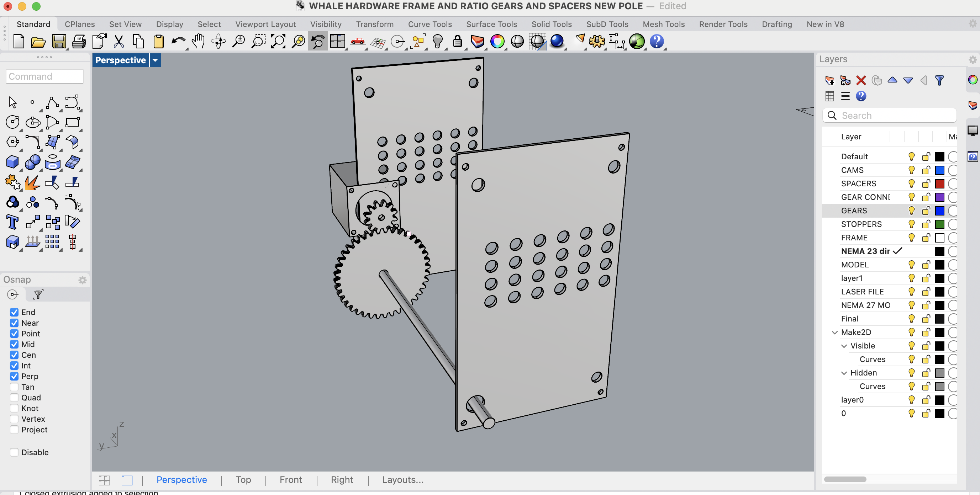Click the Rotate View icon
The width and height of the screenshot is (980, 495).
pyautogui.click(x=219, y=42)
